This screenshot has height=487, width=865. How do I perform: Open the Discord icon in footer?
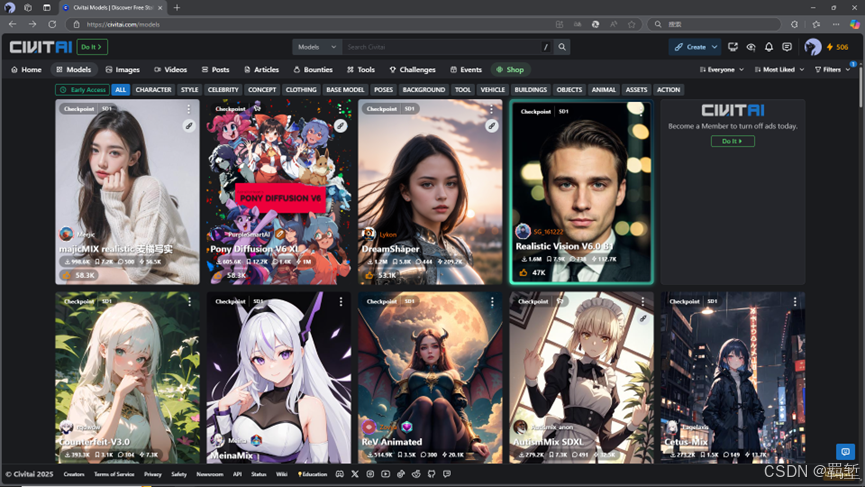[x=339, y=474]
